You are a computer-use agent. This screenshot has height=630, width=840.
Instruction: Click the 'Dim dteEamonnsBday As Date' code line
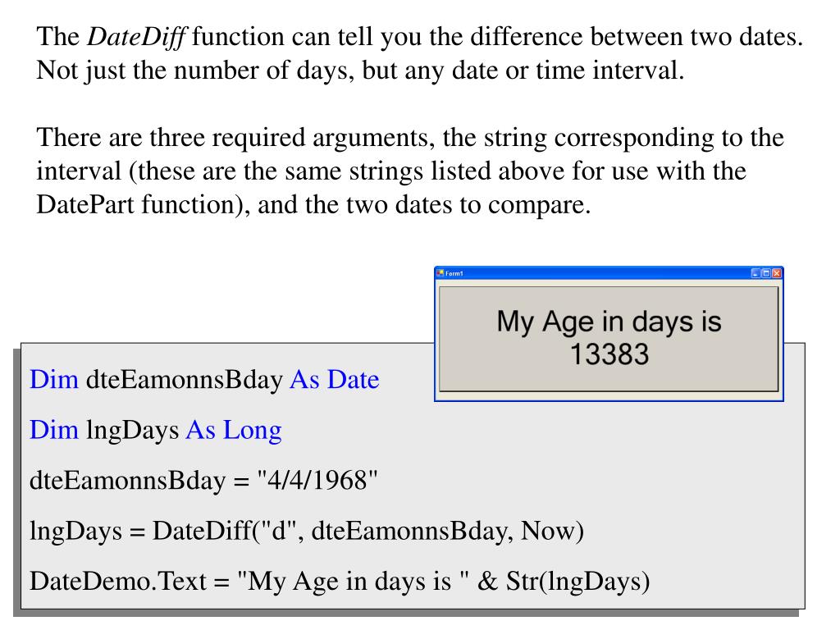(204, 381)
